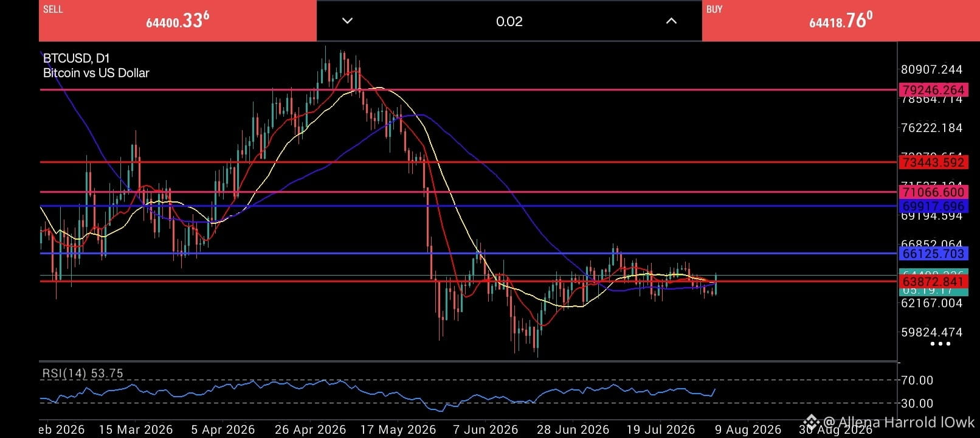Screen dimensions: 980x438
Task: Select the RSI(14) 53.75 indicator label
Action: (x=83, y=373)
